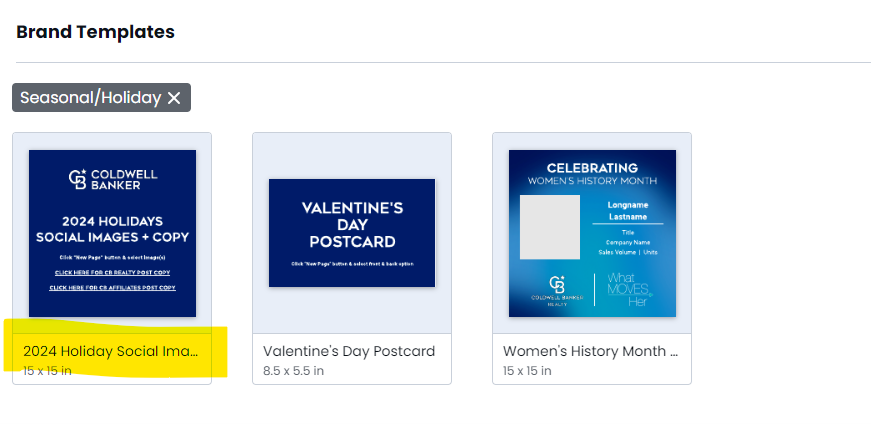Viewport: 871px width, 424px height.
Task: Click the "Longname Lastname" placeholder text
Action: click(x=628, y=211)
